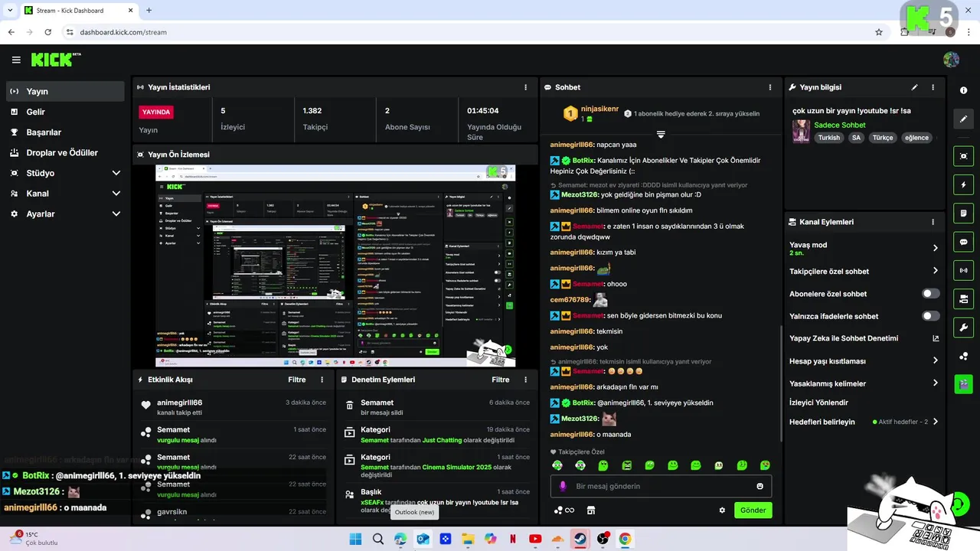Click the chat scrollbar
This screenshot has width=980, height=551.
[780, 383]
